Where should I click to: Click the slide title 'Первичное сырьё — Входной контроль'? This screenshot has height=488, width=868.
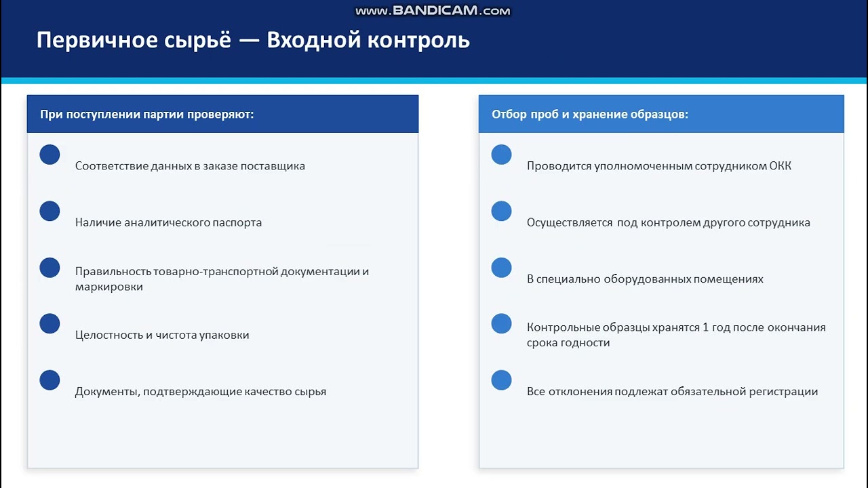[x=253, y=40]
